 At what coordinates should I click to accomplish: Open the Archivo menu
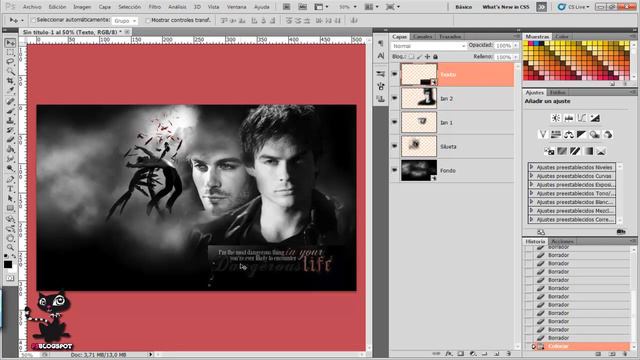coord(32,7)
